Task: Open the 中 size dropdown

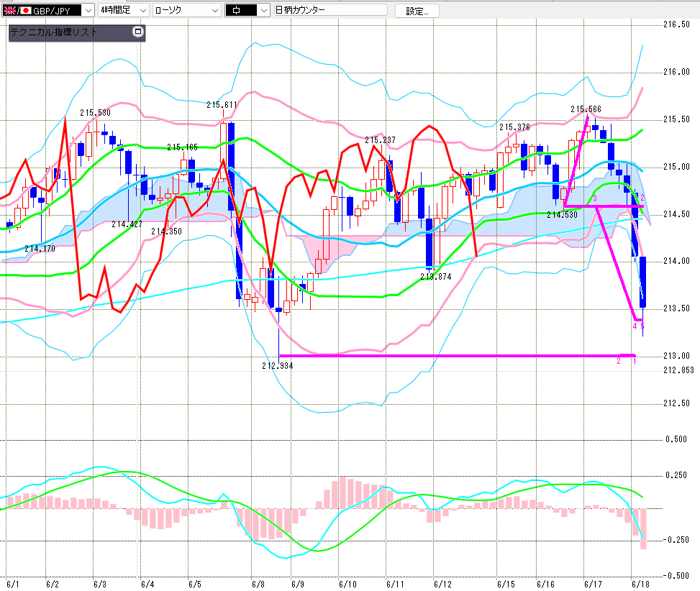Action: tap(264, 10)
